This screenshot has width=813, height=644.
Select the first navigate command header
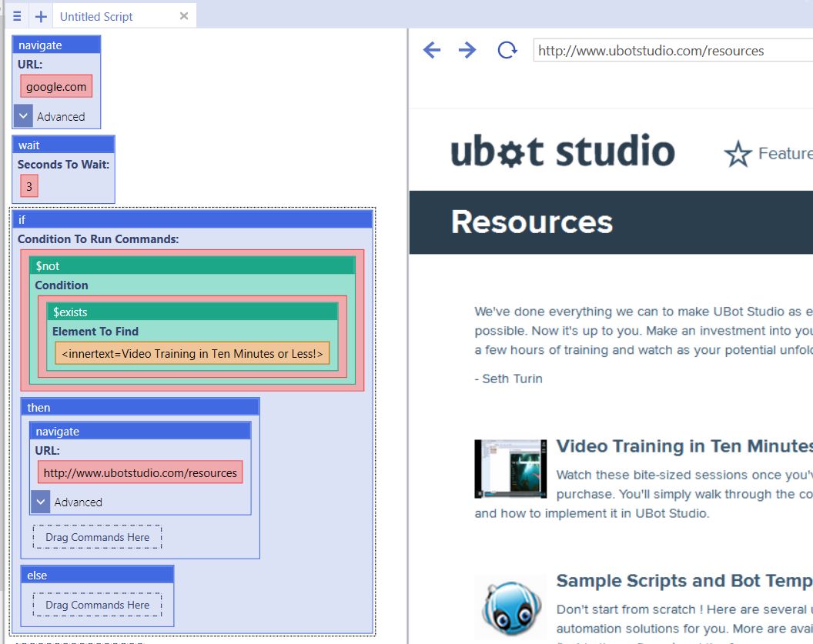56,45
